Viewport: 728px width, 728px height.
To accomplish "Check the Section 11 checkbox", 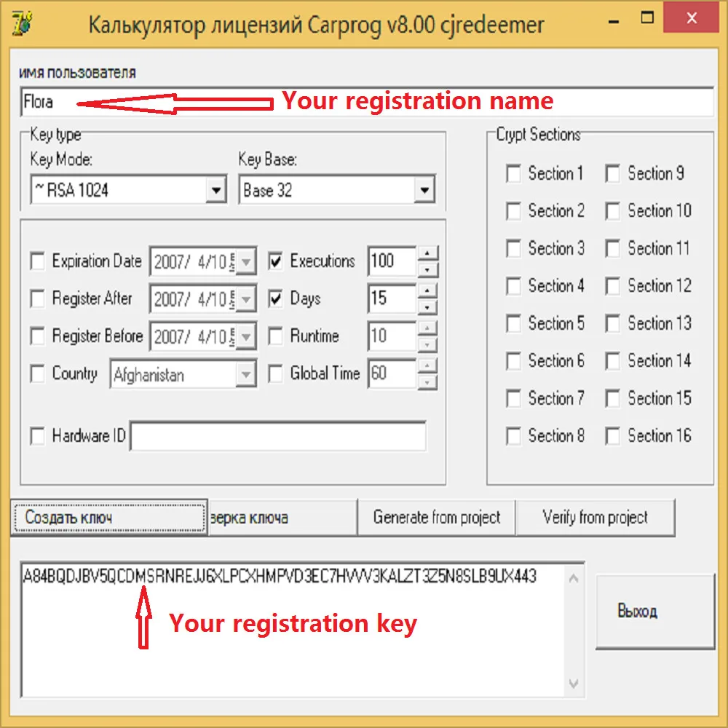I will (x=612, y=248).
